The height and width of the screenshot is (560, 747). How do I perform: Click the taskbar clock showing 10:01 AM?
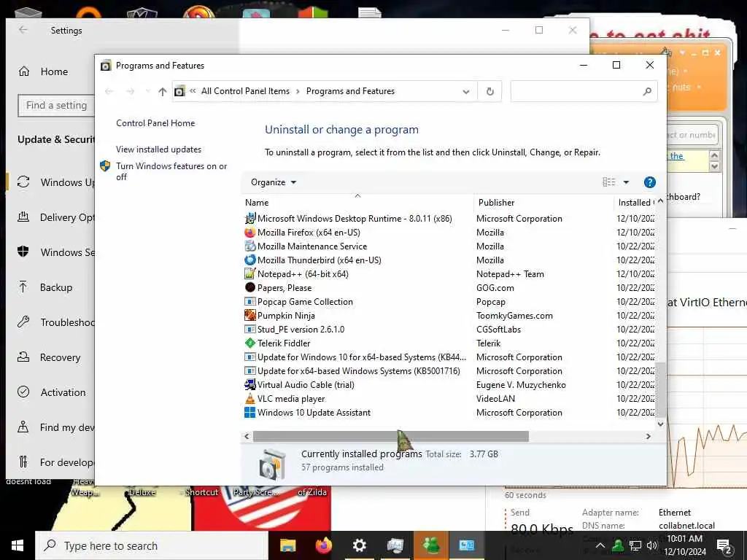[x=684, y=545]
